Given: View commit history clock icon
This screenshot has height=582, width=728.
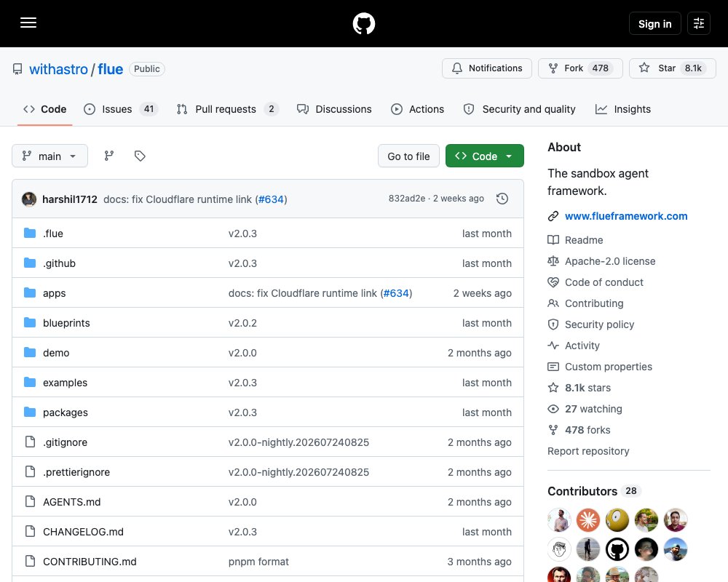Looking at the screenshot, I should 502,199.
